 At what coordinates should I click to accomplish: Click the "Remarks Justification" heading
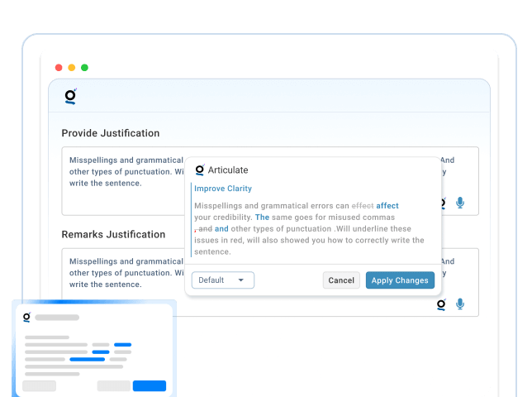click(x=113, y=234)
